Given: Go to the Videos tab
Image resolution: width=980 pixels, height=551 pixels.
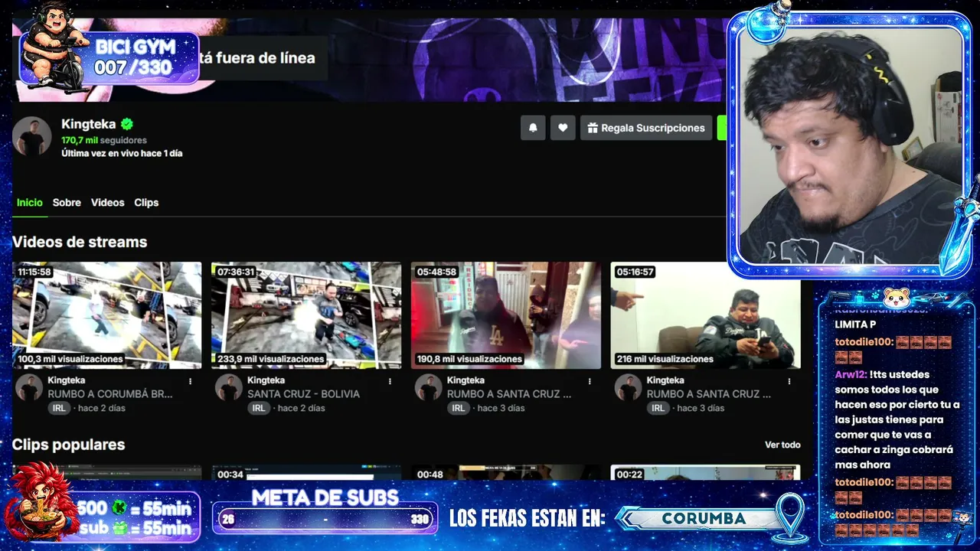Looking at the screenshot, I should point(107,203).
